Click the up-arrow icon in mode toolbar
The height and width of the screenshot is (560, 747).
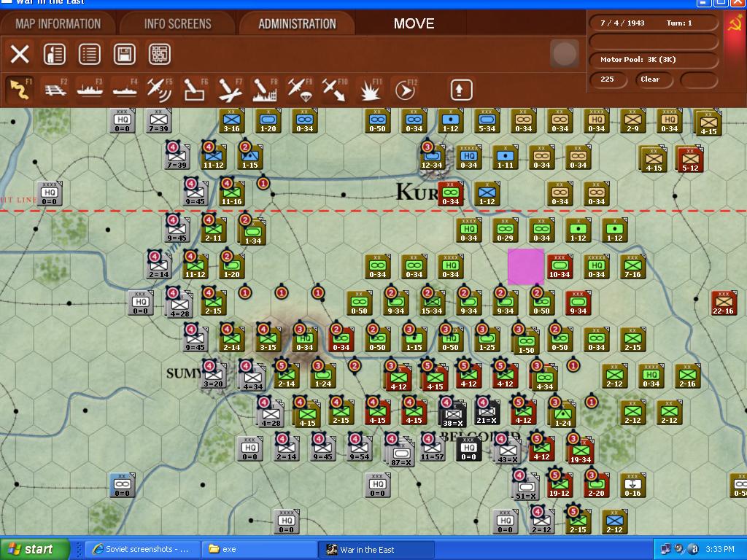(461, 90)
